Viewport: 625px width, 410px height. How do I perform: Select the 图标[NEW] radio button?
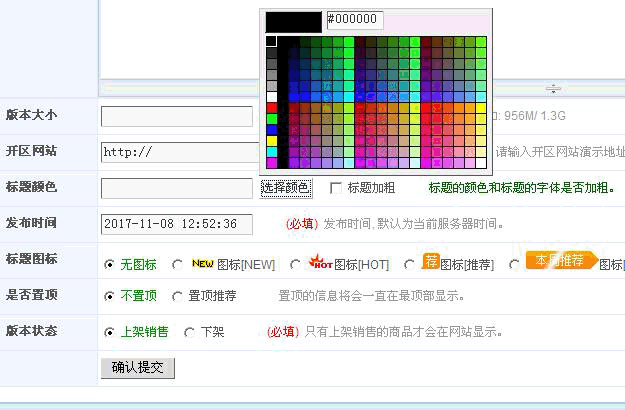point(177,265)
